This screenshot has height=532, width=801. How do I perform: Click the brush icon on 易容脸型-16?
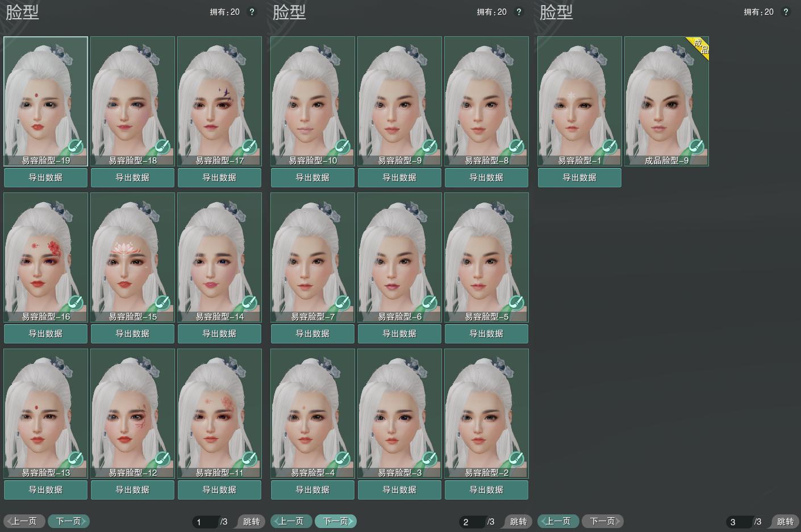[76, 303]
